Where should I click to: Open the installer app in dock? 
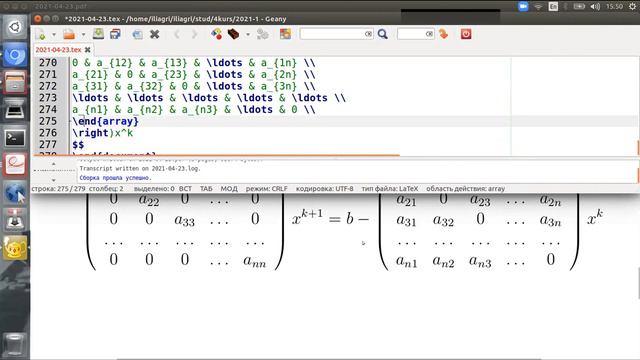point(15,220)
